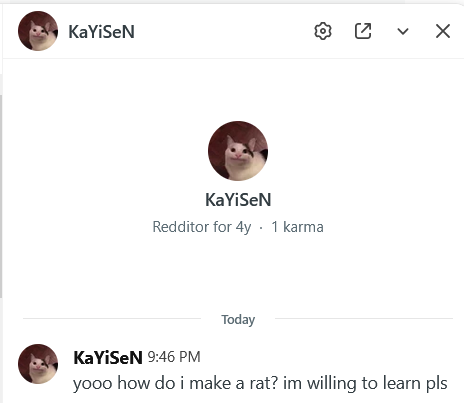This screenshot has height=403, width=464.
Task: Pop out chat into new window
Action: tap(363, 31)
